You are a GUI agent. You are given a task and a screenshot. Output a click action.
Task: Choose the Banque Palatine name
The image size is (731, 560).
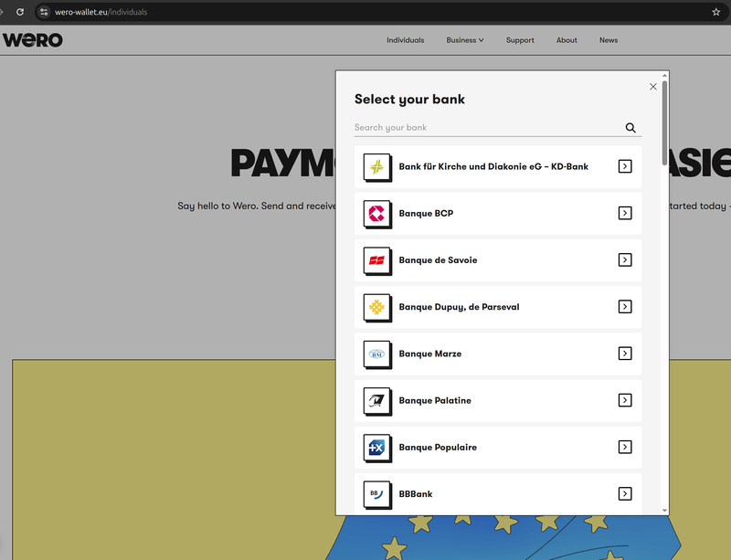(435, 400)
